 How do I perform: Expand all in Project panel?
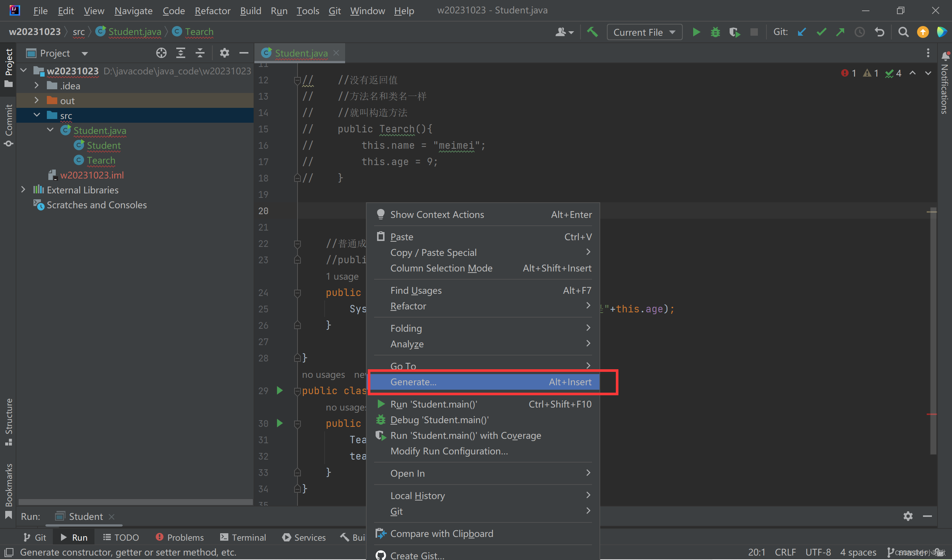click(x=181, y=53)
